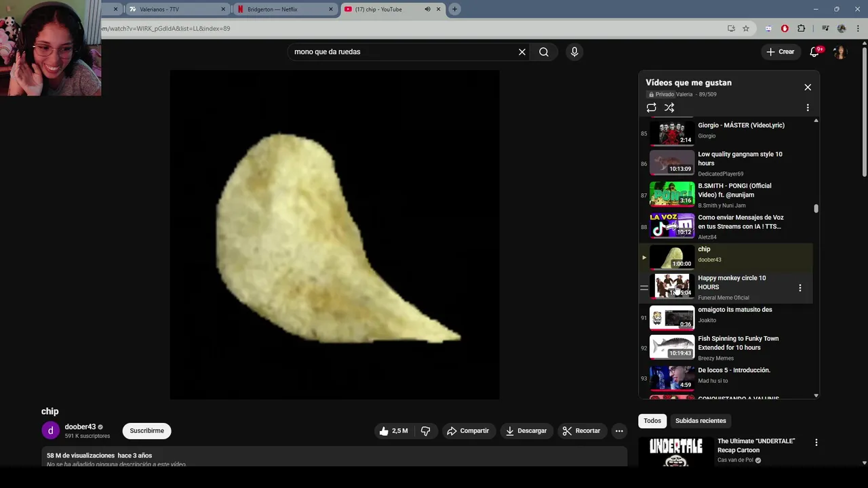The width and height of the screenshot is (868, 488).
Task: Play Low quality gangnam style 10 hours
Action: tap(726, 163)
